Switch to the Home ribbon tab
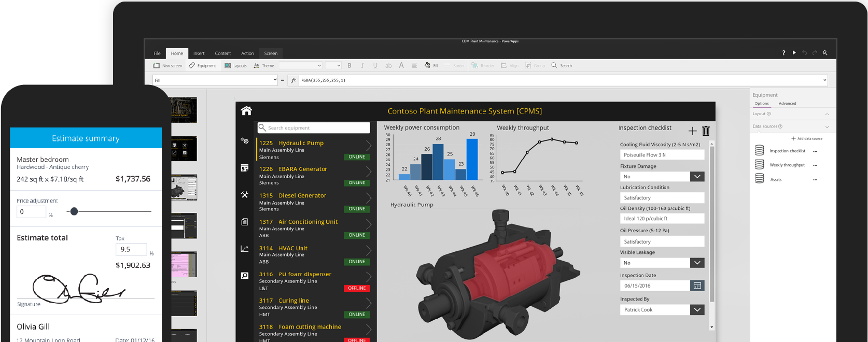The width and height of the screenshot is (868, 342). pyautogui.click(x=177, y=53)
